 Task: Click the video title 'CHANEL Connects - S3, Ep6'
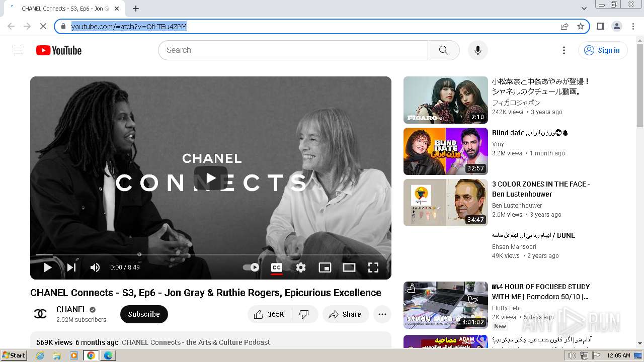tap(206, 293)
